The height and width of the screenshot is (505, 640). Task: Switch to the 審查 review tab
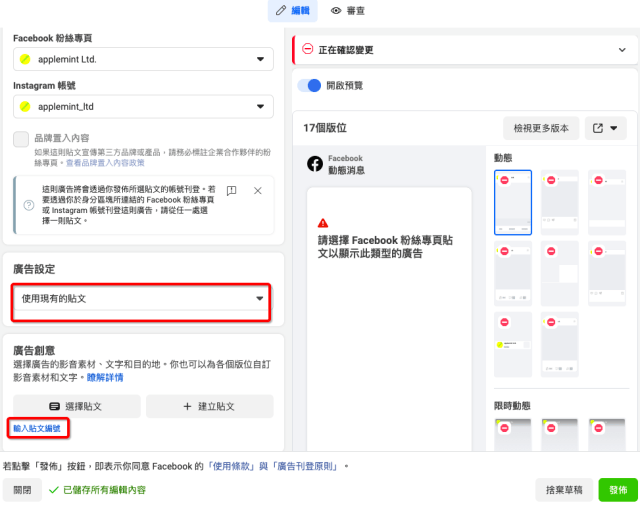348,11
